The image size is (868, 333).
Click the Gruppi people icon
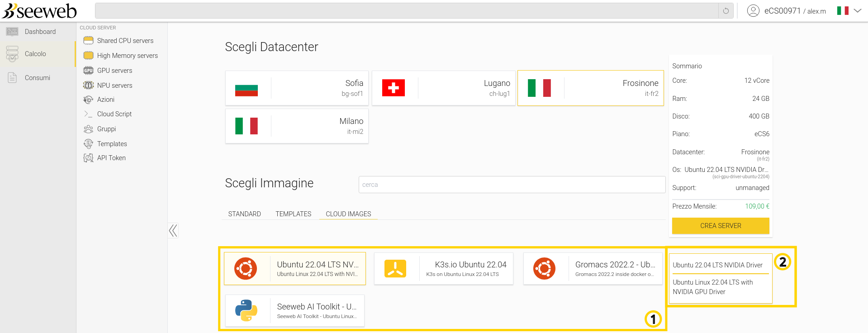tap(88, 129)
